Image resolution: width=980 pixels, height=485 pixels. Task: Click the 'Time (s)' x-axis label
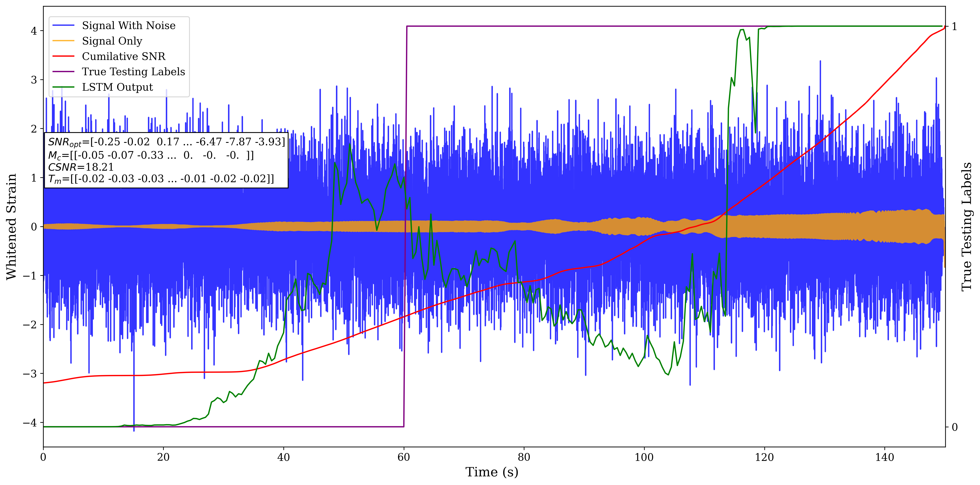click(x=491, y=472)
